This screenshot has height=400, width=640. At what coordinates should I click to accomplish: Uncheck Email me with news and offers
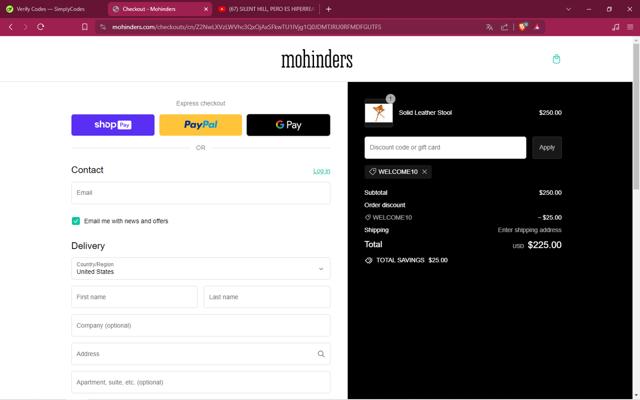(76, 221)
